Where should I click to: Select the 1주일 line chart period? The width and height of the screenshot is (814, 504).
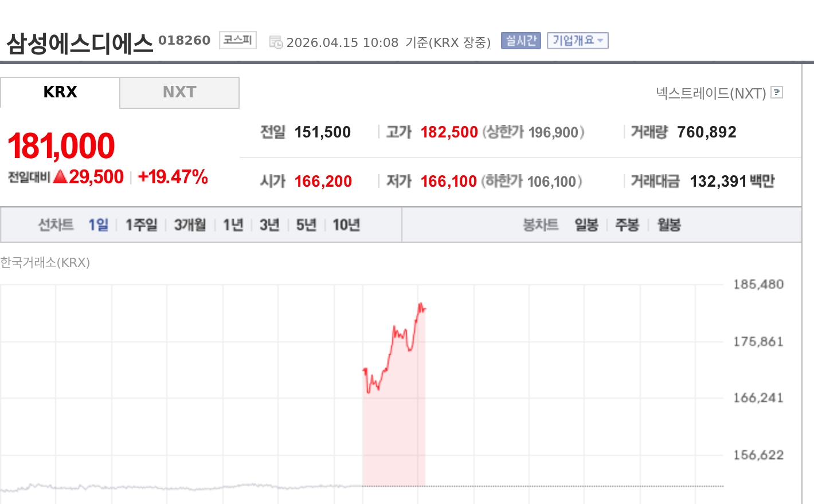141,225
